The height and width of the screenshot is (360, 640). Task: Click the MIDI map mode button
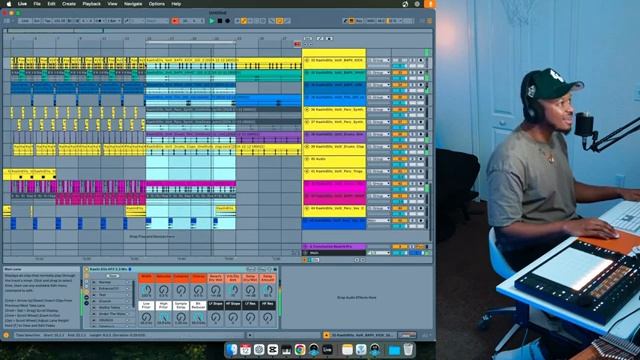[x=371, y=21]
